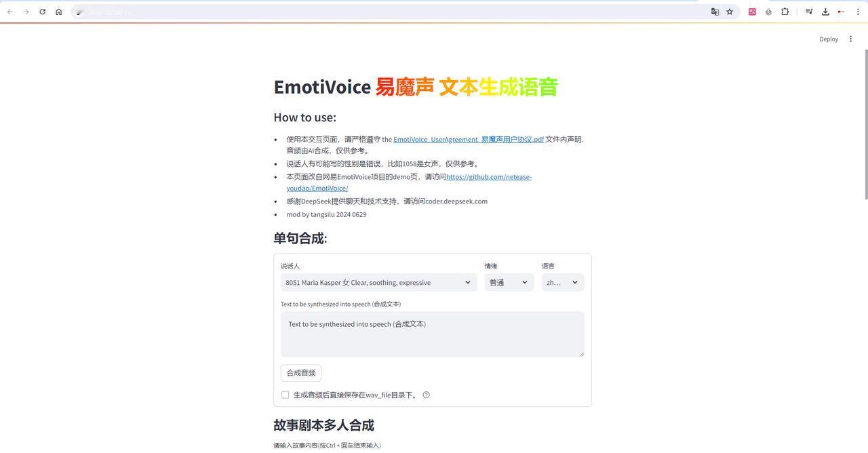868x453 pixels.
Task: Open the 语言 language dropdown
Action: tap(562, 282)
